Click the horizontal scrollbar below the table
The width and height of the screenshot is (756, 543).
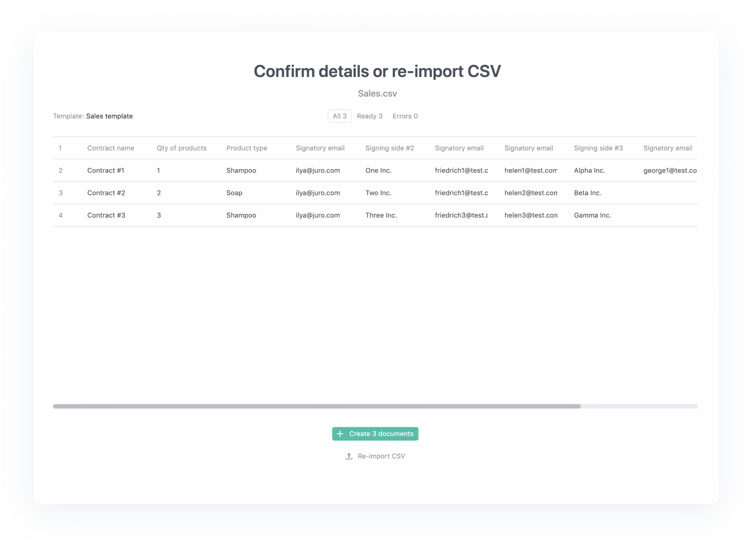(317, 406)
